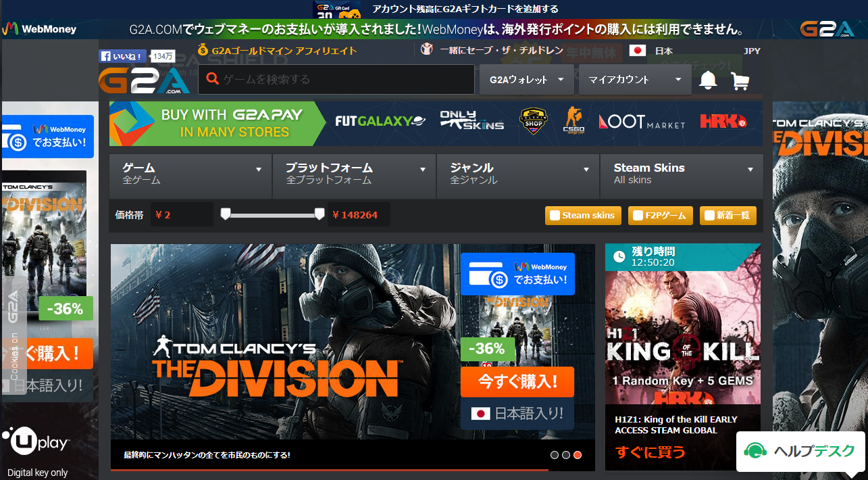Open the H1Z1 King of the Kill deal image

coord(683,337)
